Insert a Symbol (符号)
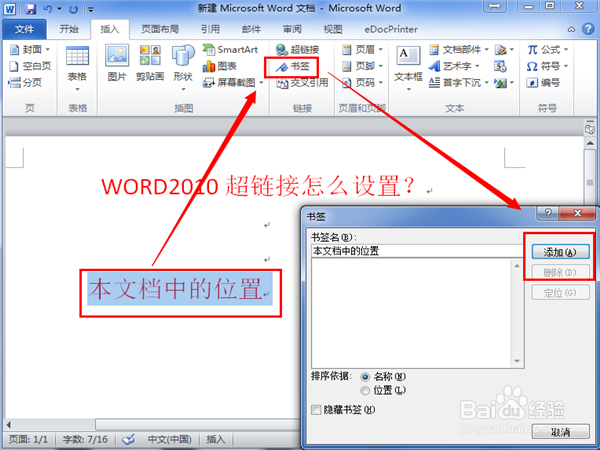This screenshot has width=600, height=450. coord(548,66)
